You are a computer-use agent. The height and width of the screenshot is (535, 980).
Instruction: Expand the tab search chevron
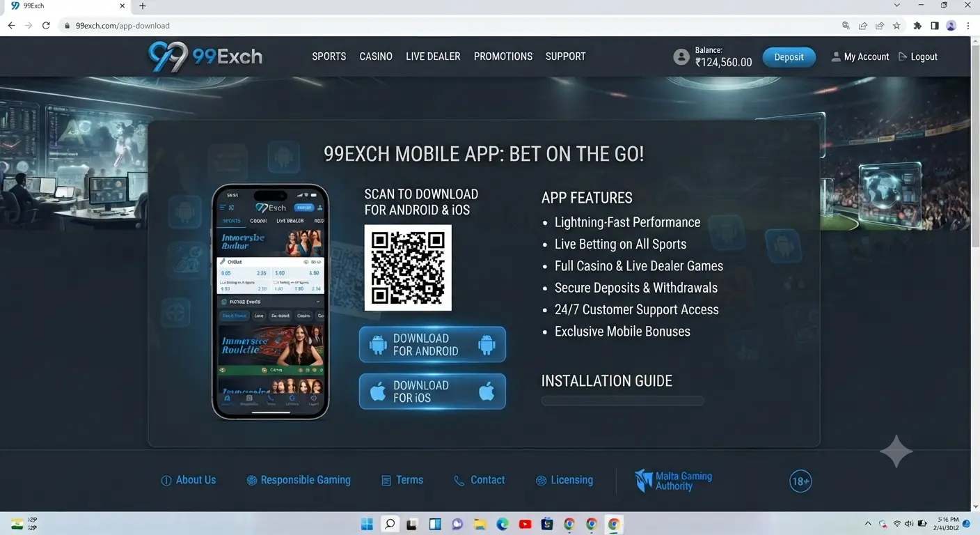pyautogui.click(x=897, y=6)
